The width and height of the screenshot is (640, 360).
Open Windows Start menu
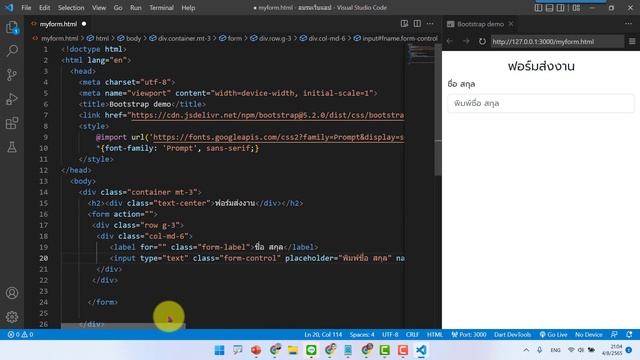(x=219, y=350)
